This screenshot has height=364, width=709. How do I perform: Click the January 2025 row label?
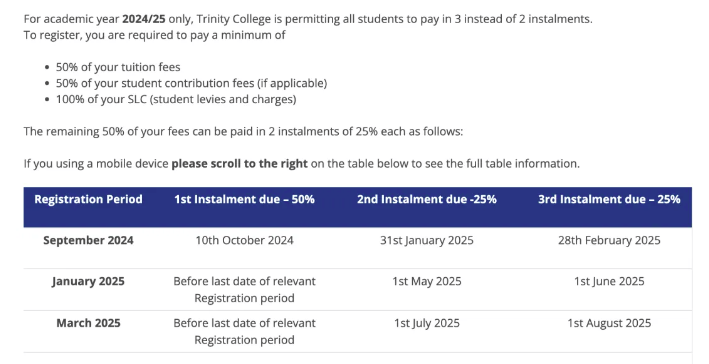[88, 281]
